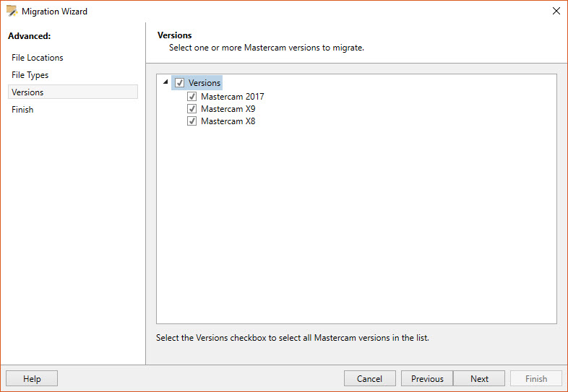Collapse the Versions tree node arrow

[165, 82]
